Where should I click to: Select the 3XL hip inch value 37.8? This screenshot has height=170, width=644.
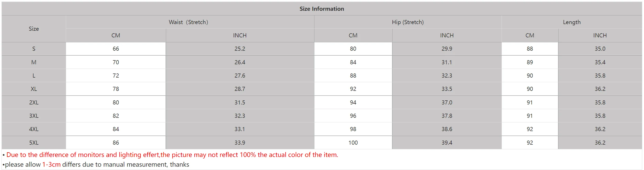pyautogui.click(x=447, y=116)
